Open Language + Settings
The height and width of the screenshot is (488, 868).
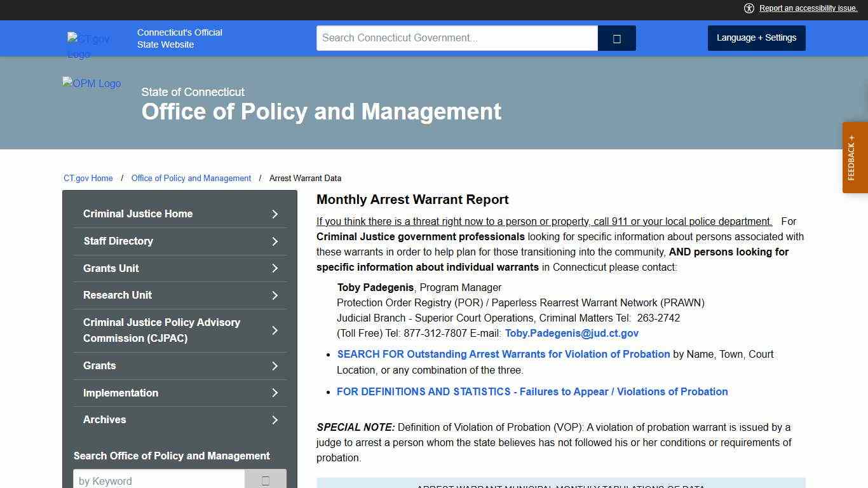[756, 37]
